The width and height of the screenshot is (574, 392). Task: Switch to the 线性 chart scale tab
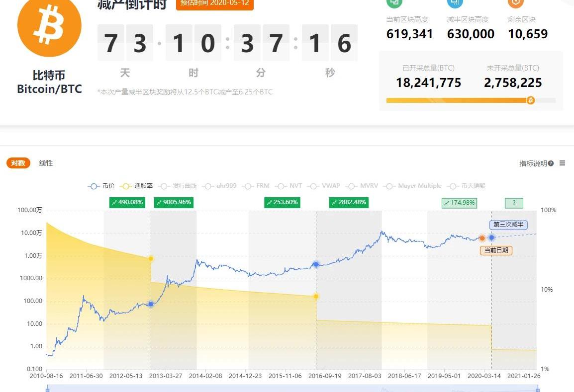click(46, 163)
